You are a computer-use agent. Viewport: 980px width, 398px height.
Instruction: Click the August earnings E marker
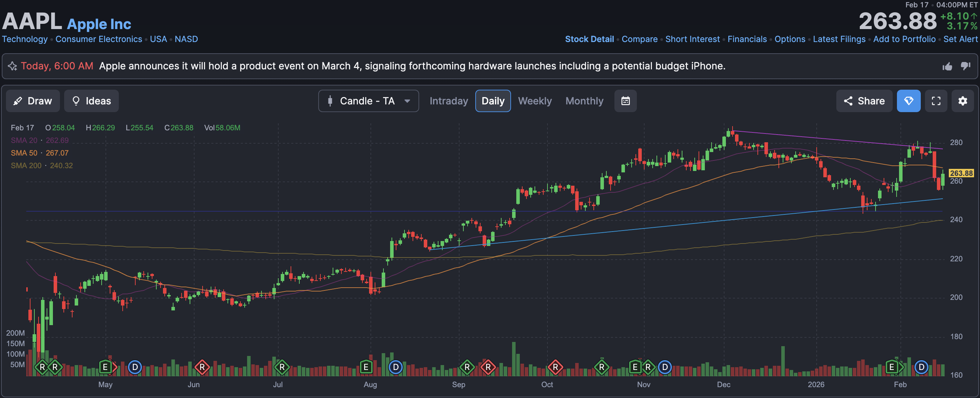[366, 367]
